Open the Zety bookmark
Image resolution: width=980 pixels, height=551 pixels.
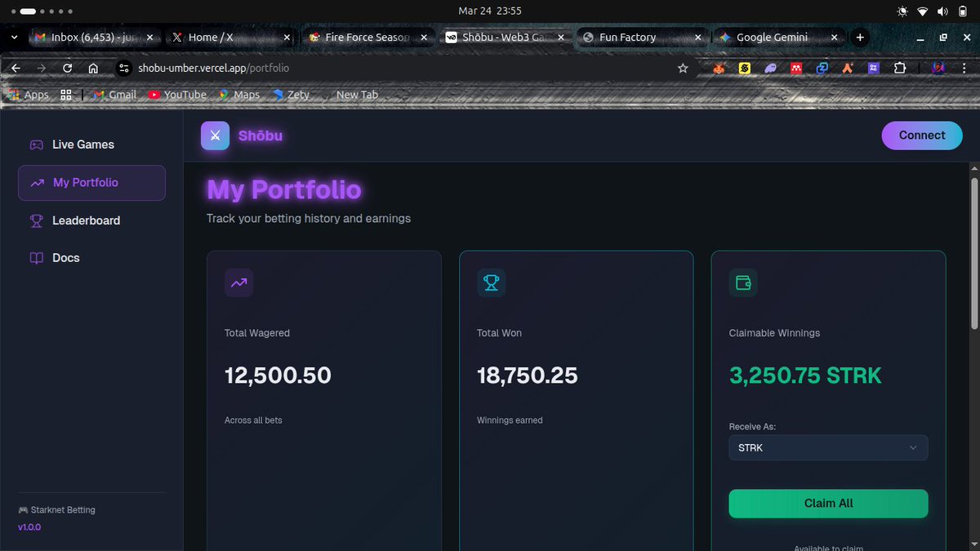(x=292, y=95)
